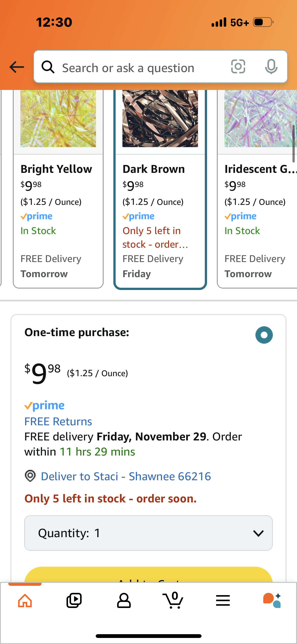Select the Bright Yellow color option
This screenshot has width=297, height=644.
(58, 189)
